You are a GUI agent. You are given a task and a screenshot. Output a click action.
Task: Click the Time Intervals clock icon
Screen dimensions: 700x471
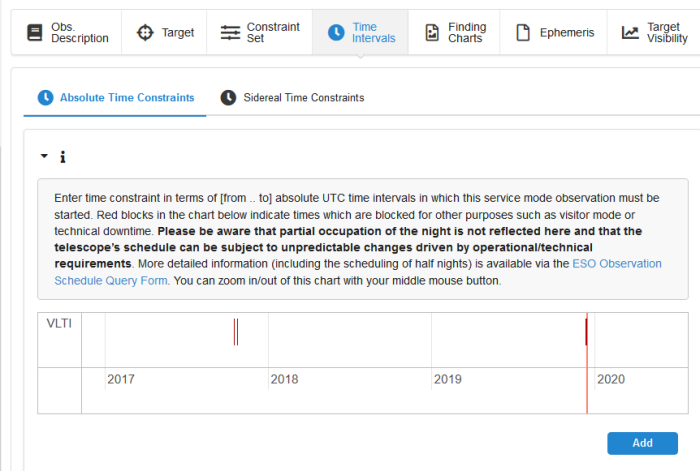coord(336,33)
